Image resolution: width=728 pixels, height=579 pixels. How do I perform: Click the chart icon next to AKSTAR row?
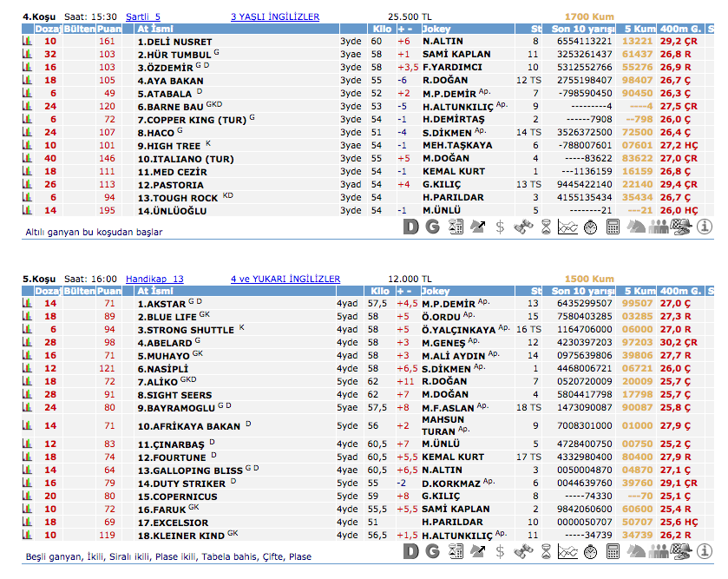coord(27,304)
